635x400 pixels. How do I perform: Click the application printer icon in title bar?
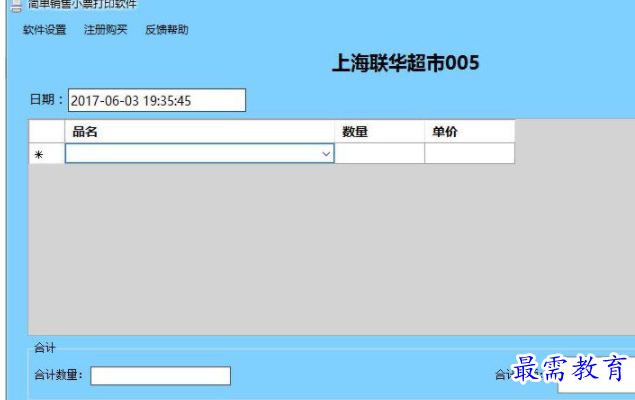[16, 6]
